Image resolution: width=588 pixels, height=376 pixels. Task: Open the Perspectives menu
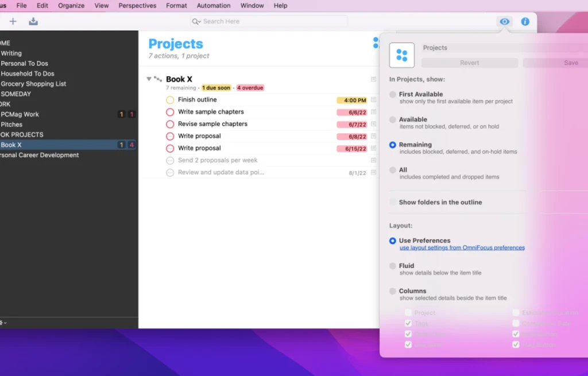click(x=137, y=5)
